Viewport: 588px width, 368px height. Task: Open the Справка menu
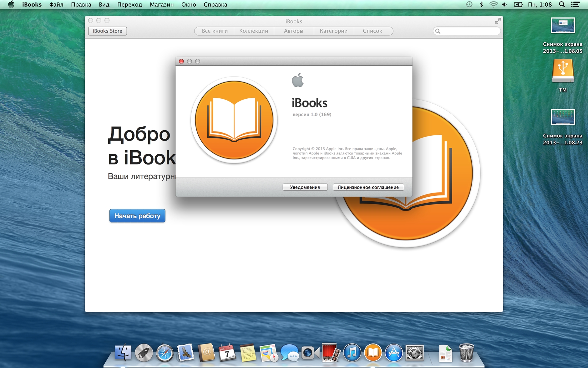click(x=215, y=4)
